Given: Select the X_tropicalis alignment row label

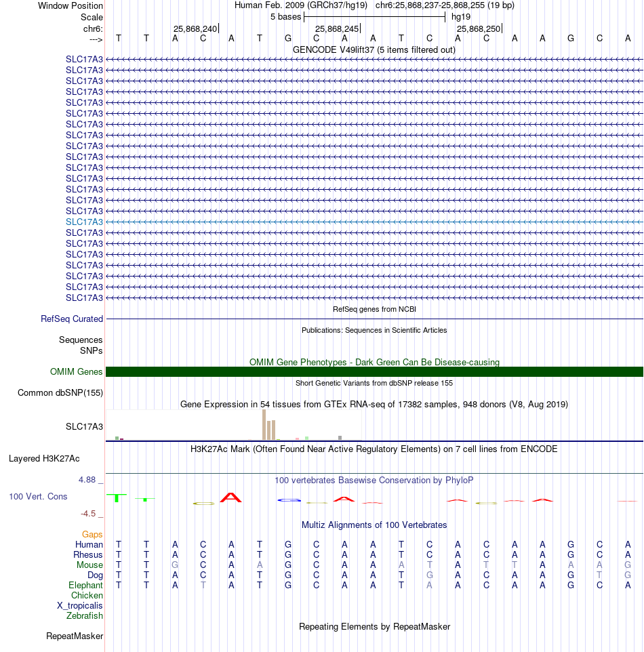Looking at the screenshot, I should [x=79, y=606].
